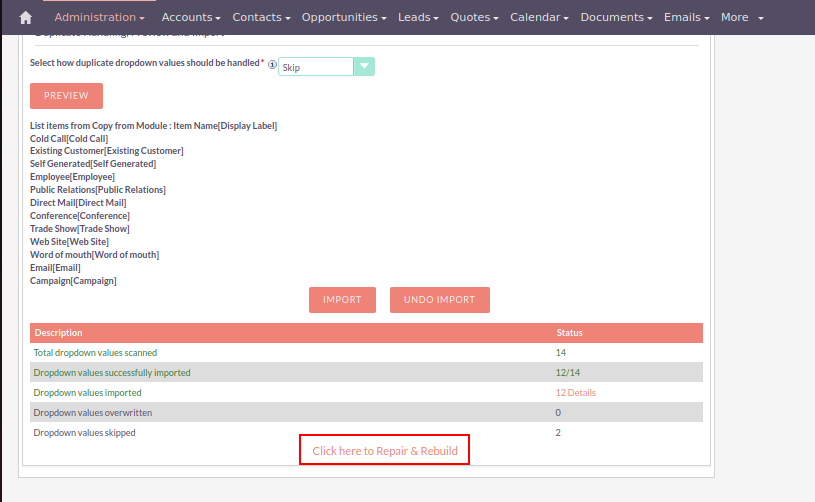The width and height of the screenshot is (815, 502).
Task: Expand the Contacts menu
Action: pyautogui.click(x=261, y=18)
